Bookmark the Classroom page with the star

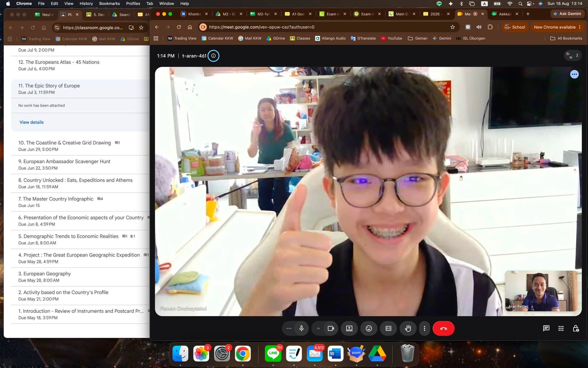(141, 28)
